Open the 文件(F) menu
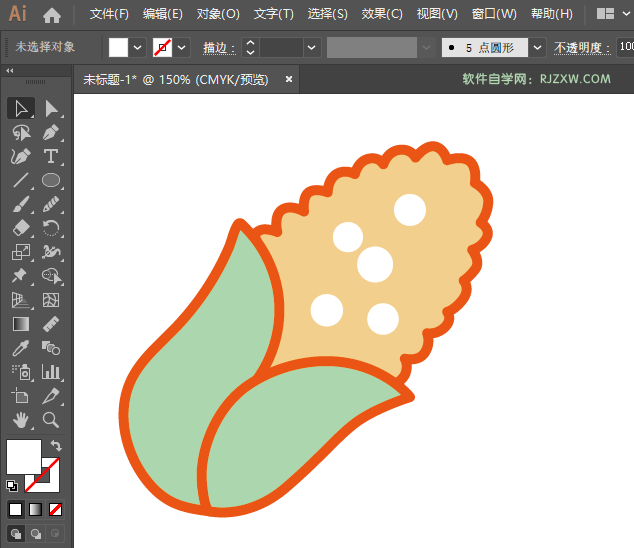 [109, 14]
